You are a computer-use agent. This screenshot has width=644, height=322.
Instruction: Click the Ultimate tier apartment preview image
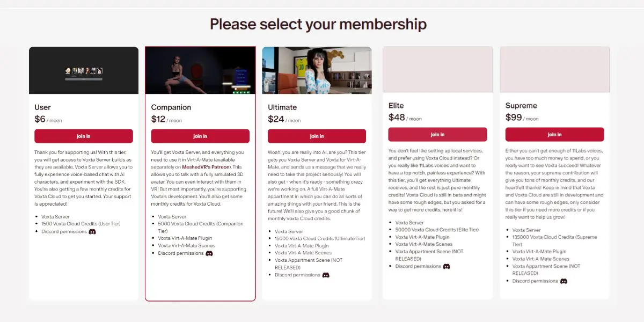click(x=317, y=70)
